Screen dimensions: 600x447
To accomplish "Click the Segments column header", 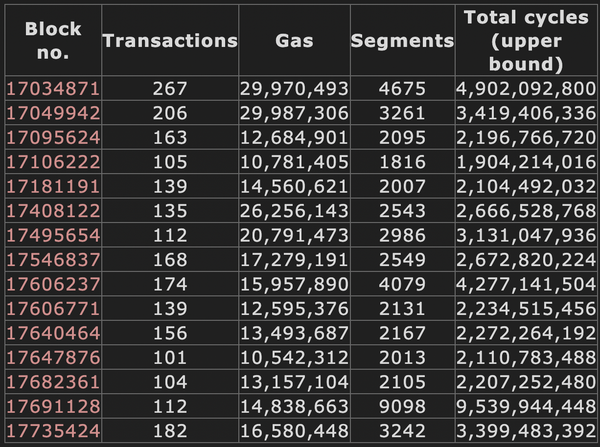I will click(x=402, y=41).
